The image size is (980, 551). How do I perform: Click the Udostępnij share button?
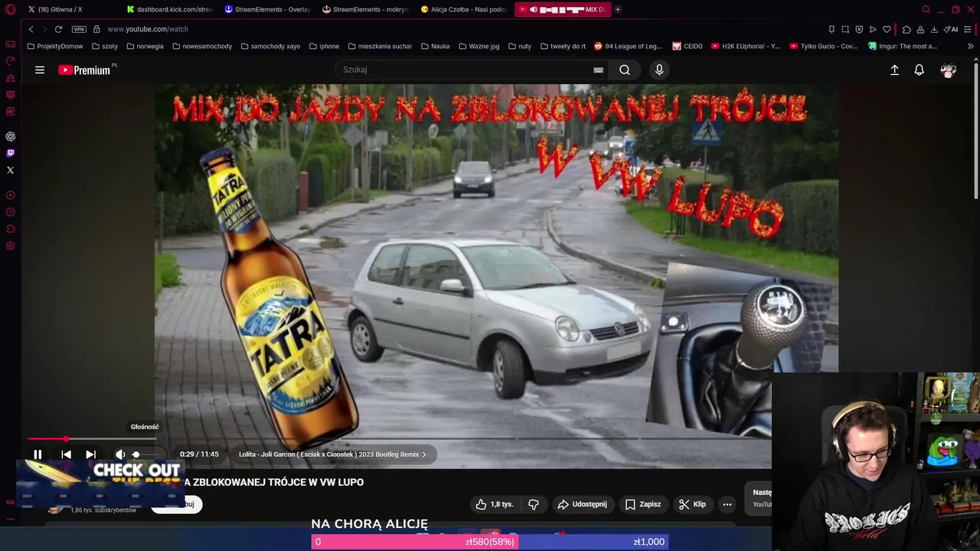tap(582, 504)
